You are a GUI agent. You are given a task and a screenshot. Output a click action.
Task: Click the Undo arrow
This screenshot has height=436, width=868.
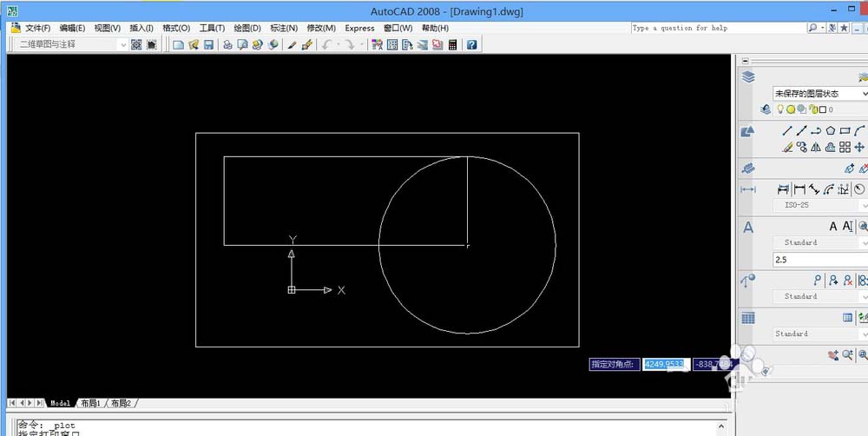click(x=326, y=45)
